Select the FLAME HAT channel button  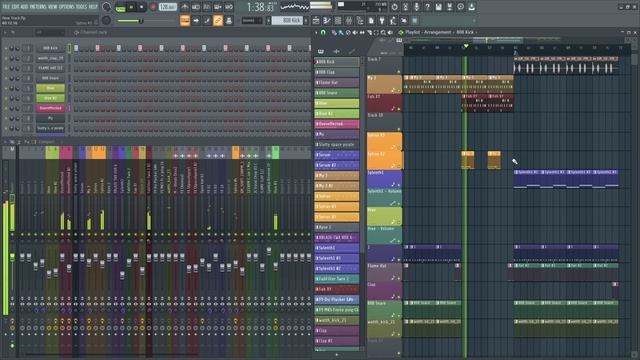50,68
